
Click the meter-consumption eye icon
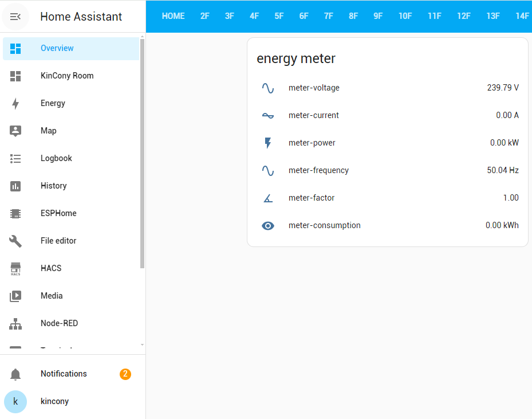click(268, 226)
